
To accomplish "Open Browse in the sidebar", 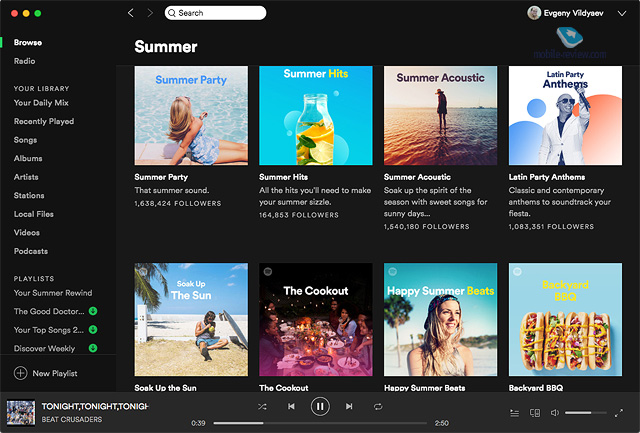I will [x=28, y=42].
